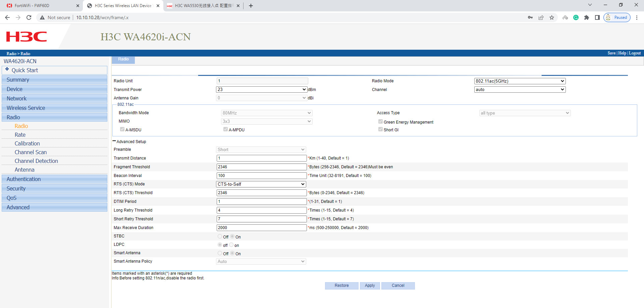Open the Transmit Power dropdown
The width and height of the screenshot is (644, 308).
tap(261, 90)
